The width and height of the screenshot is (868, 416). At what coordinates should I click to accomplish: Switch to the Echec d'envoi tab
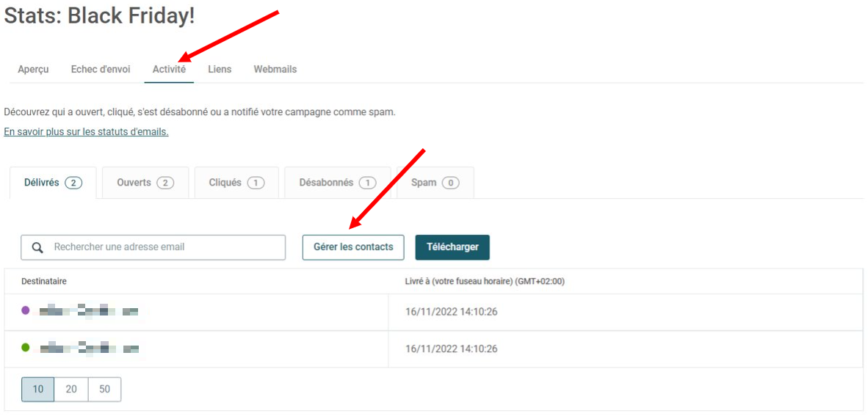(x=100, y=70)
